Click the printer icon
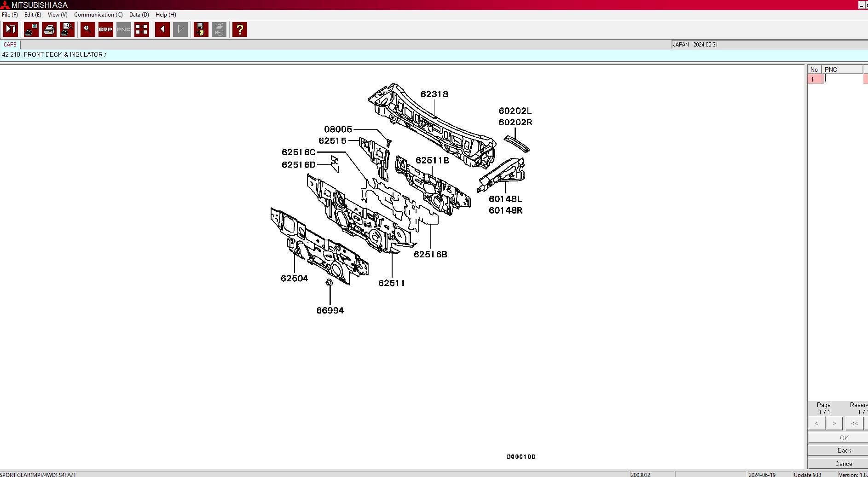 [x=49, y=29]
